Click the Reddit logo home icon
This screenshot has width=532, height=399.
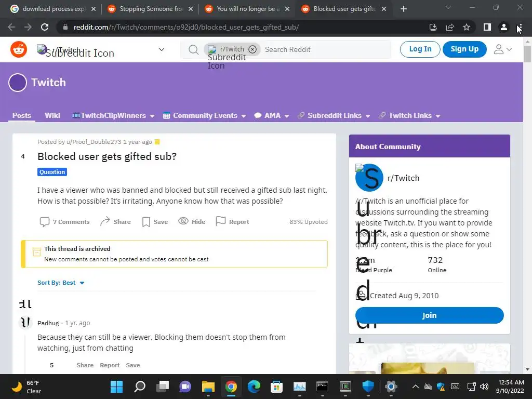pyautogui.click(x=19, y=49)
